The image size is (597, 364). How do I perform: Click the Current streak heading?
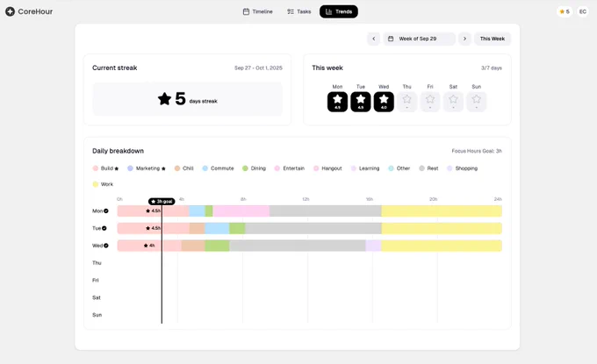pyautogui.click(x=115, y=68)
